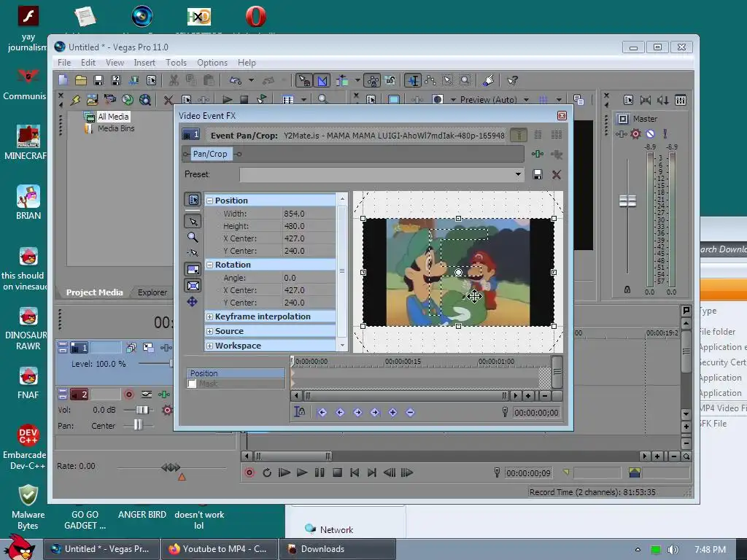
Task: Collapse the Position section
Action: click(209, 201)
